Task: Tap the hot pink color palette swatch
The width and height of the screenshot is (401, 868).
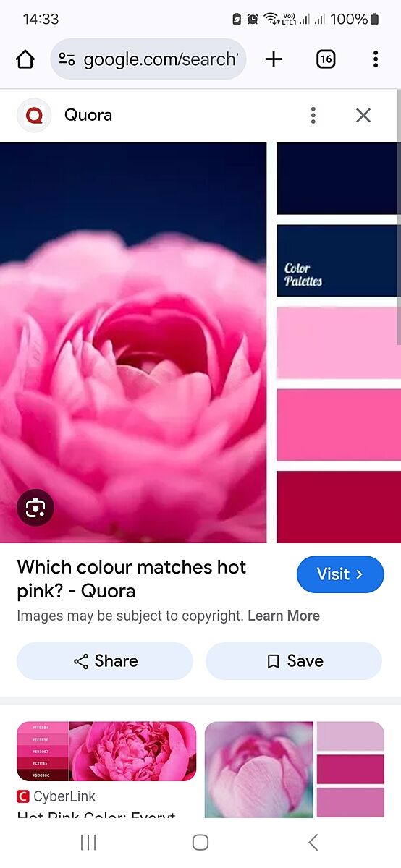Action: tap(338, 425)
